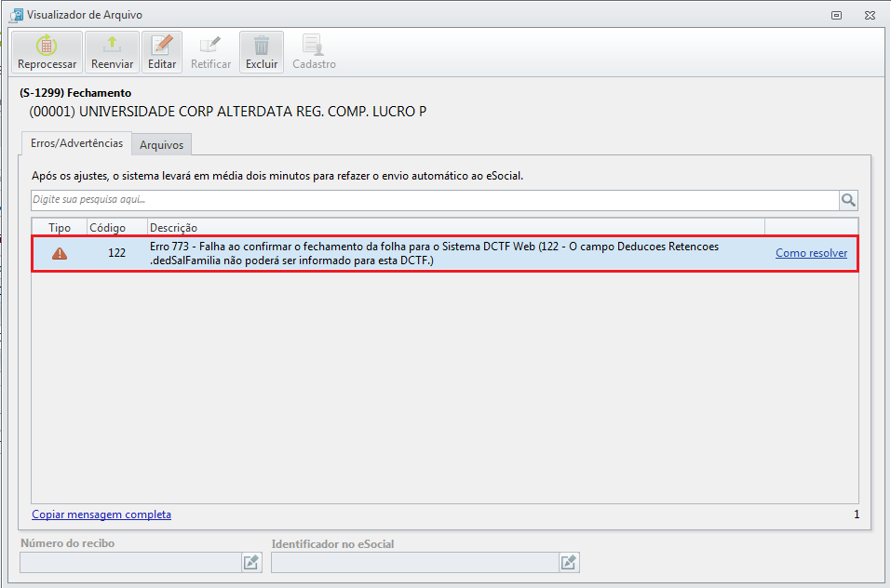The height and width of the screenshot is (588, 891).
Task: Click the Identificador no eSocial field
Action: coord(415,563)
